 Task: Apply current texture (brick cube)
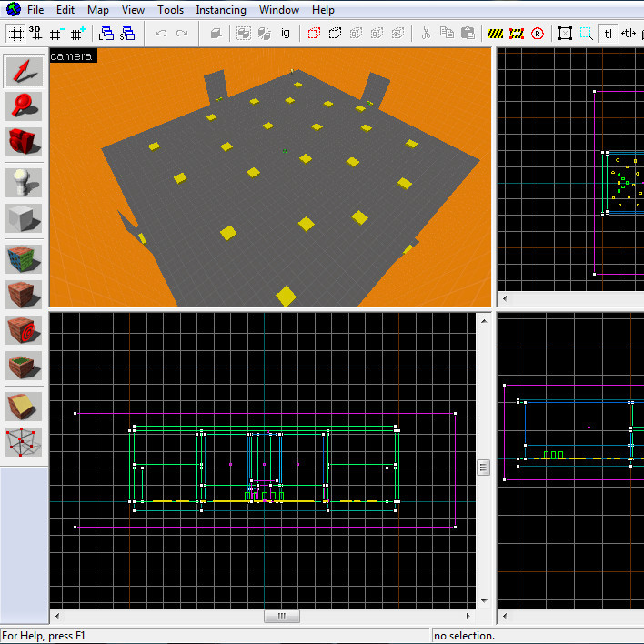pyautogui.click(x=24, y=295)
